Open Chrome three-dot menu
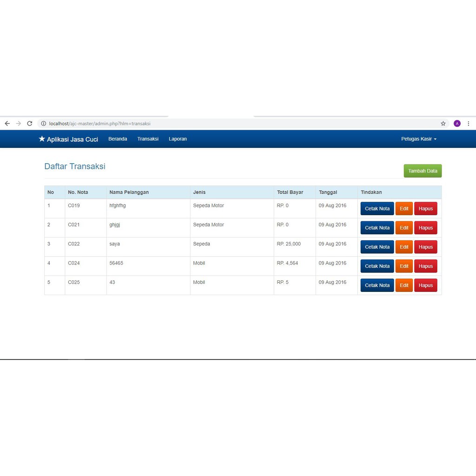Image resolution: width=476 pixels, height=476 pixels. pos(469,124)
